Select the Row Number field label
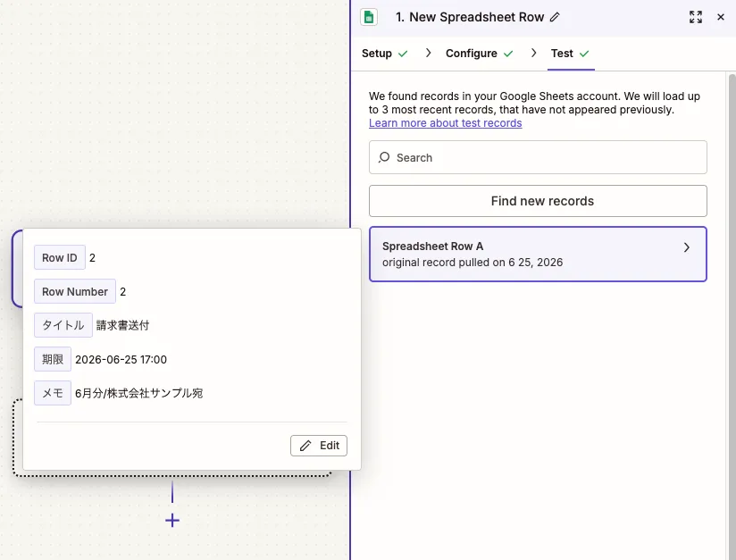 pyautogui.click(x=75, y=291)
